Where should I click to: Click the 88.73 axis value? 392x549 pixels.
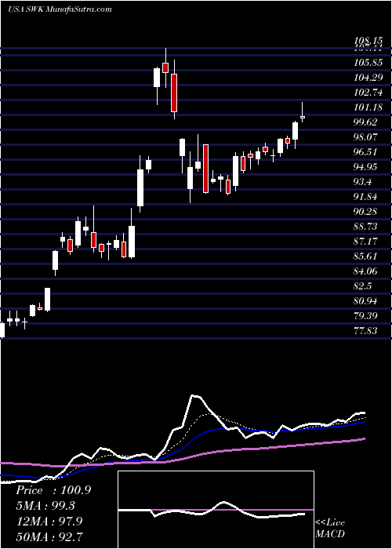point(365,226)
